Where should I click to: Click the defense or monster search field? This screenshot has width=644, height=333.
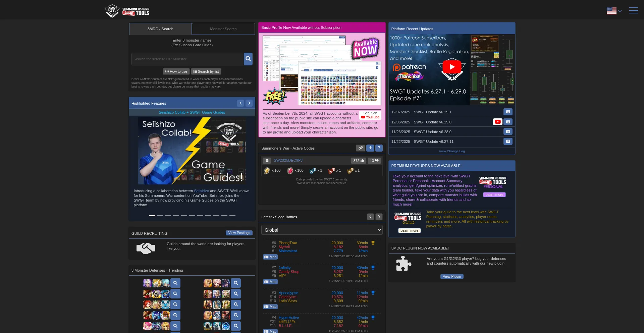(x=187, y=59)
